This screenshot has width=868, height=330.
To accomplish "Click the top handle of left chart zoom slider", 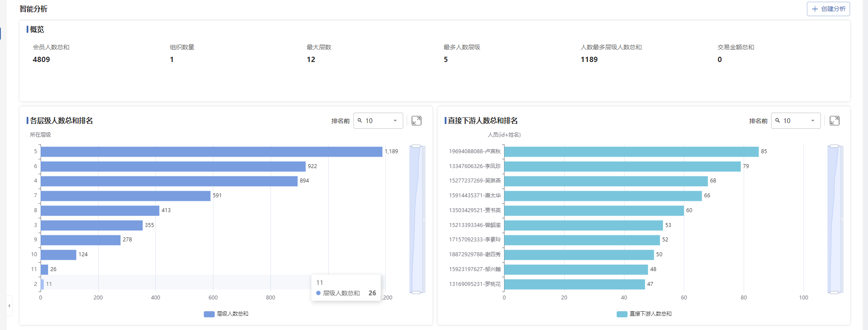I will coord(416,146).
